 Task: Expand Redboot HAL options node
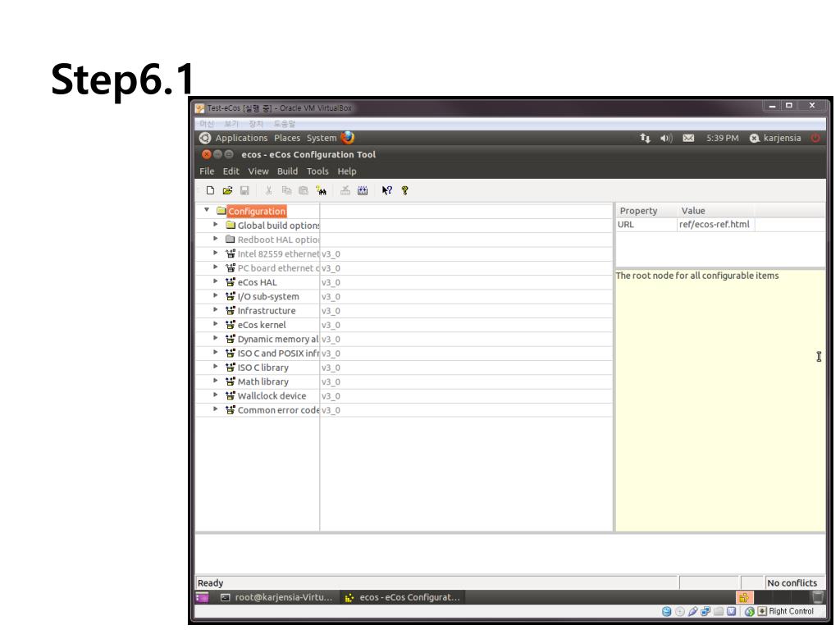point(216,239)
